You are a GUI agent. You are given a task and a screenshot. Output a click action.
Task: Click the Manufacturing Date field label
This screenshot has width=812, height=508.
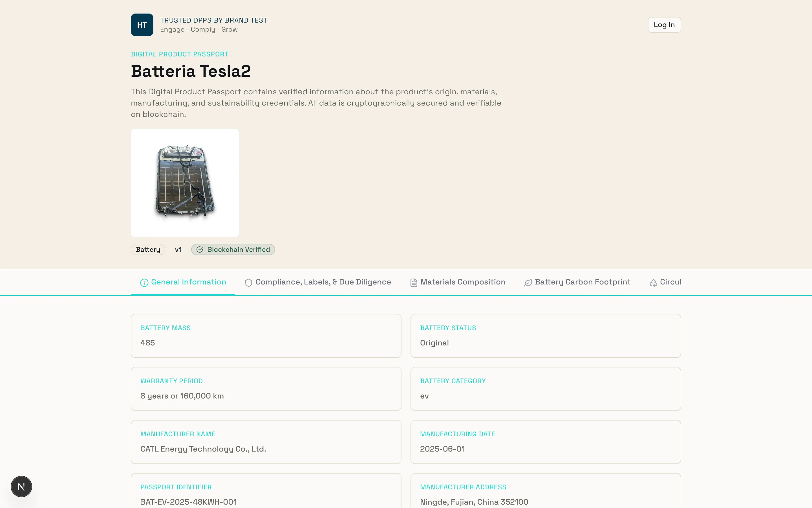coord(457,434)
